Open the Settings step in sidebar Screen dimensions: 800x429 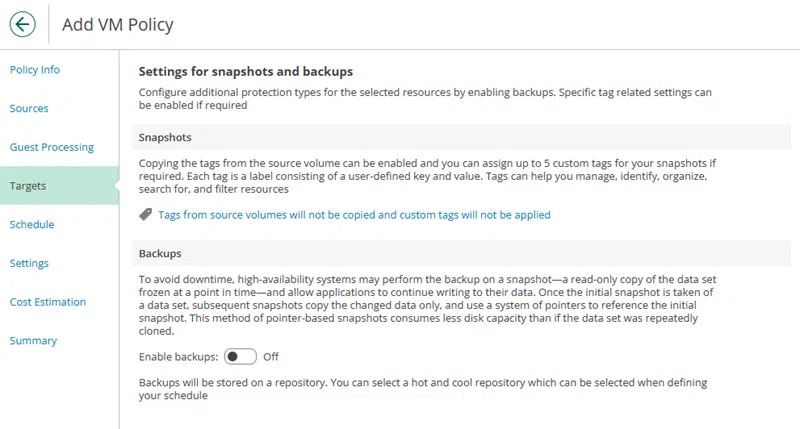(x=29, y=263)
